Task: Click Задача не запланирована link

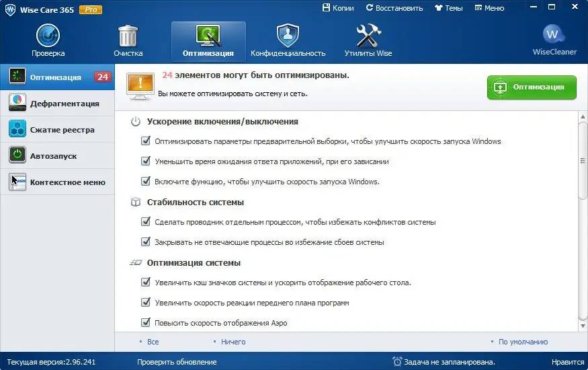Action: click(x=450, y=362)
